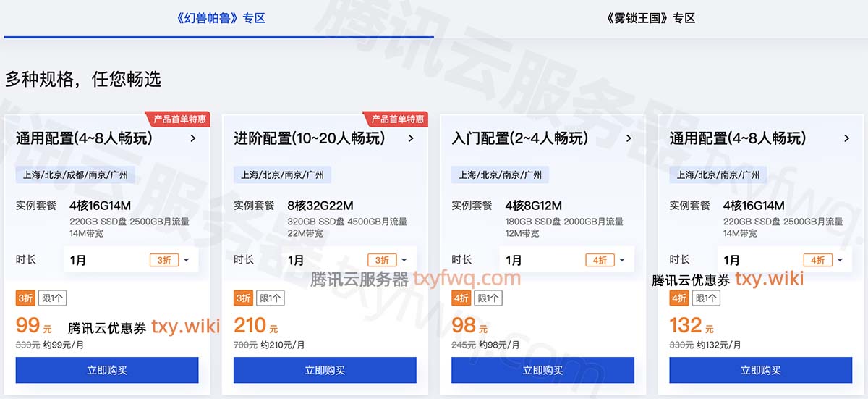The image size is (868, 399).
Task: Buy the 132元 general plan now
Action: pyautogui.click(x=761, y=370)
